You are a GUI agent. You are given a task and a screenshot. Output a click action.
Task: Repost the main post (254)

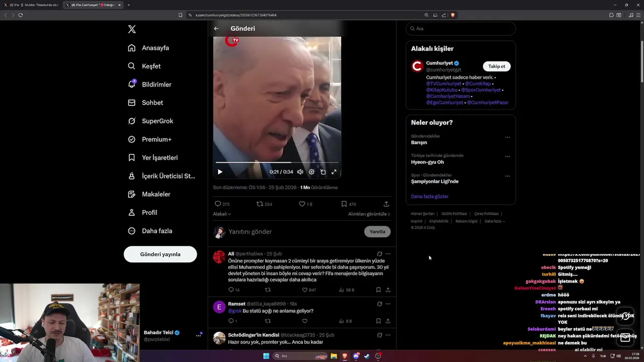coord(260,204)
